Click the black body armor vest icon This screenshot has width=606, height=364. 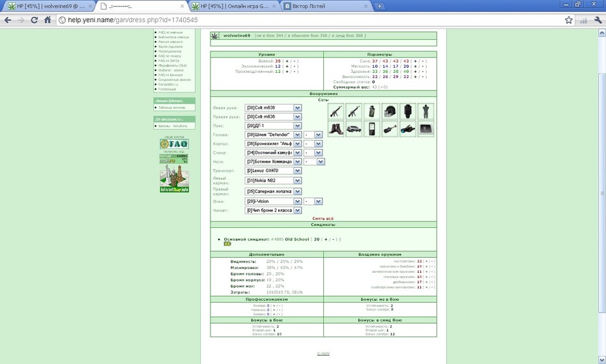tap(408, 111)
